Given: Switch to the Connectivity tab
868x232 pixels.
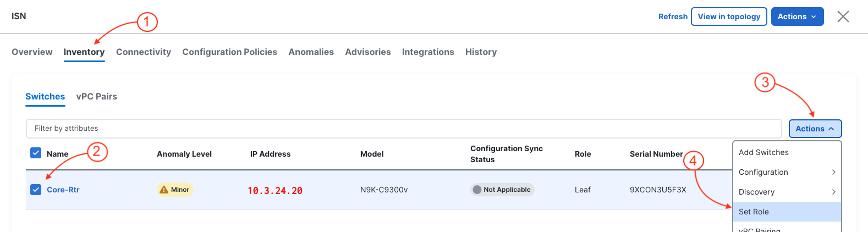Looking at the screenshot, I should pos(144,52).
